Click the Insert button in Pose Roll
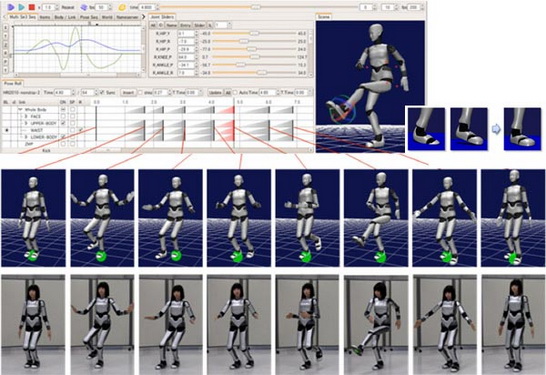This screenshot has height=375, width=546. pyautogui.click(x=128, y=92)
